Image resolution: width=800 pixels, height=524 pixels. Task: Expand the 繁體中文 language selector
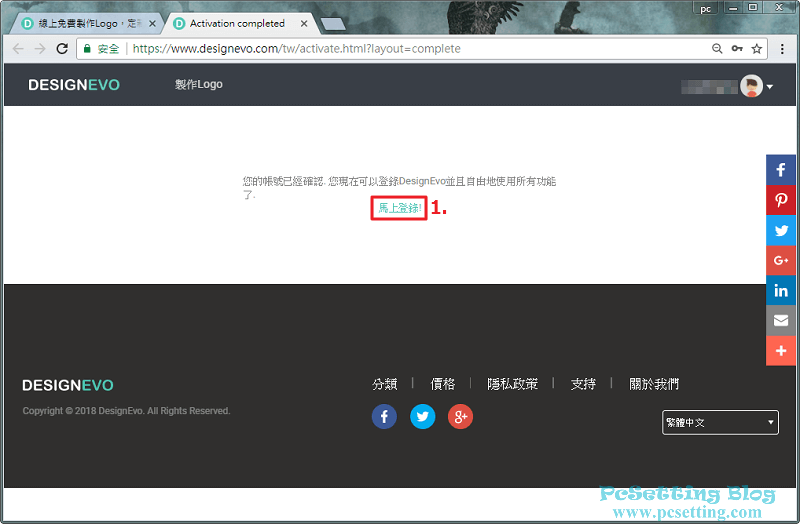(x=720, y=422)
